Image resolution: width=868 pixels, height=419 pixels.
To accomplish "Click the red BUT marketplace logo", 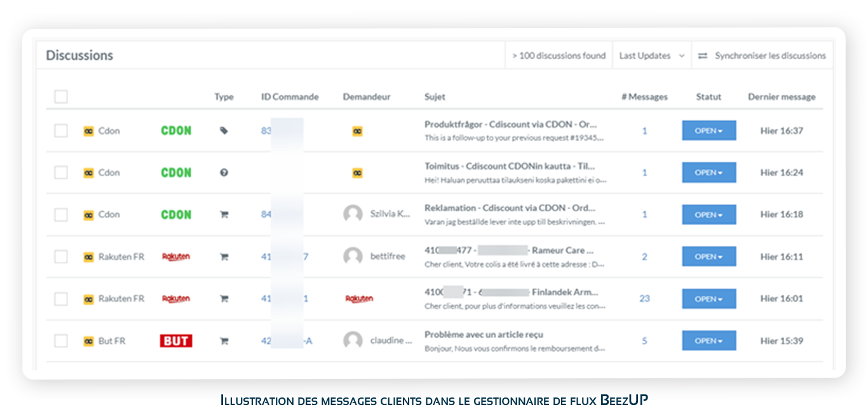I will click(x=176, y=341).
